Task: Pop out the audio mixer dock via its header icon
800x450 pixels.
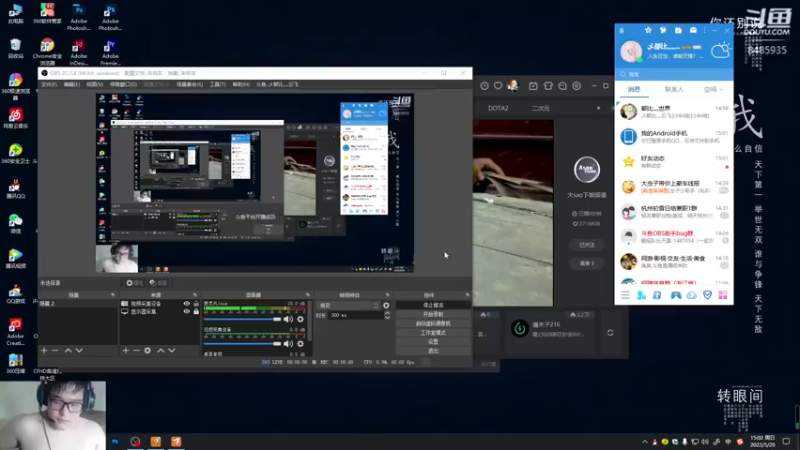Action: point(308,295)
